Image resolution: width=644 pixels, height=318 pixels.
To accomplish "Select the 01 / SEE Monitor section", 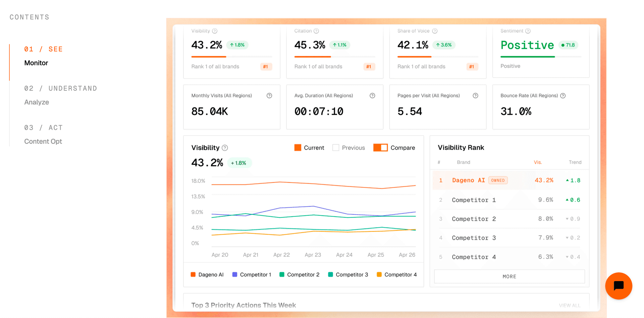I will point(43,56).
